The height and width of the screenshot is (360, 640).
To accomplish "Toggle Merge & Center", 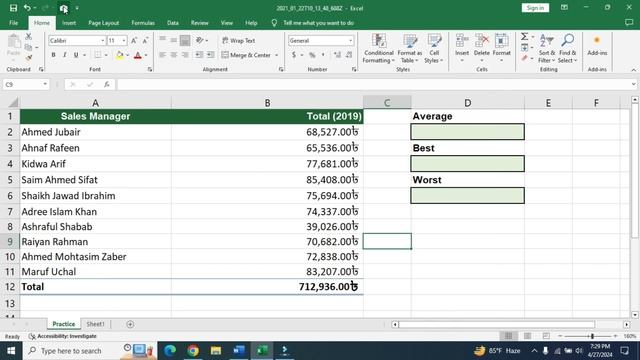I will click(246, 55).
